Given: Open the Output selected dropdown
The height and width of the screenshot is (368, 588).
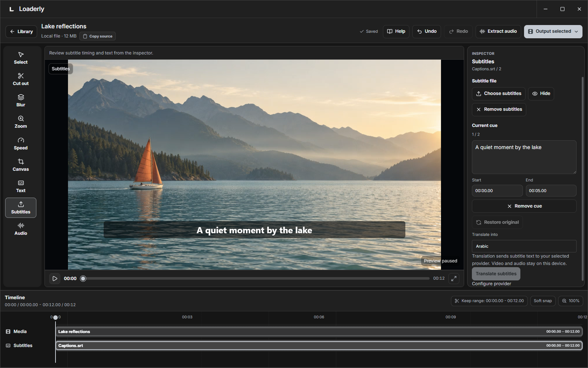Looking at the screenshot, I should click(553, 32).
